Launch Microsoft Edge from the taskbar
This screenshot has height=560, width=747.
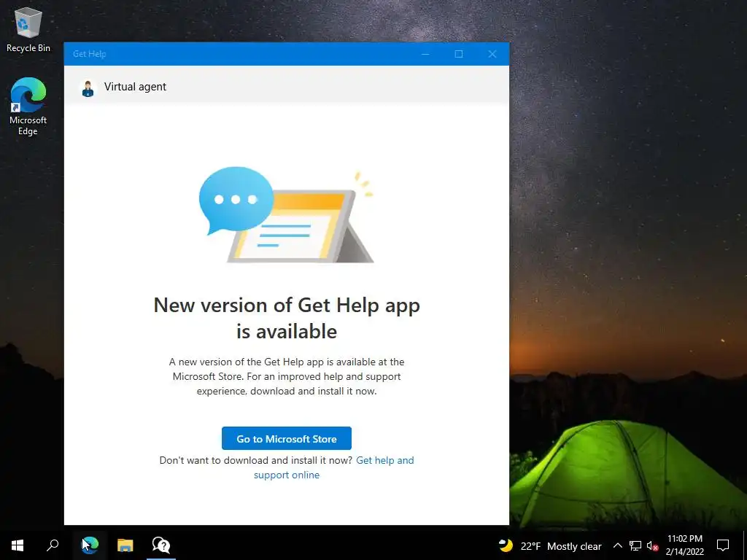[90, 545]
